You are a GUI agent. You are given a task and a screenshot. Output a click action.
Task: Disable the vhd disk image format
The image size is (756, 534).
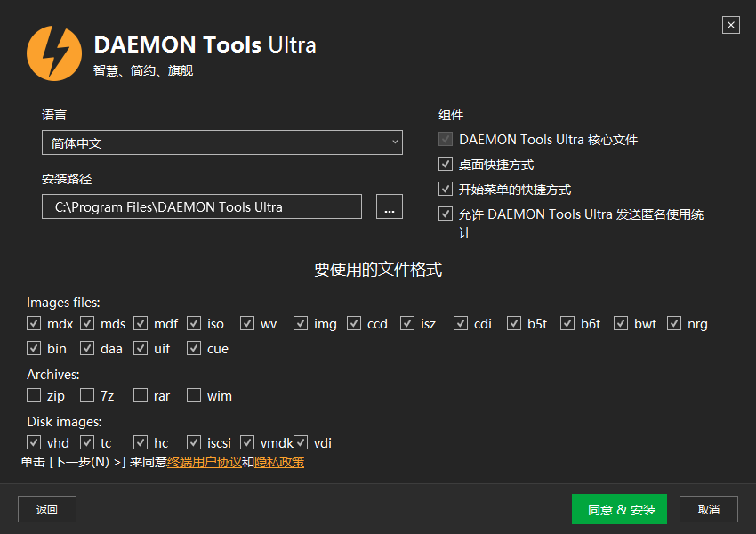[34, 442]
